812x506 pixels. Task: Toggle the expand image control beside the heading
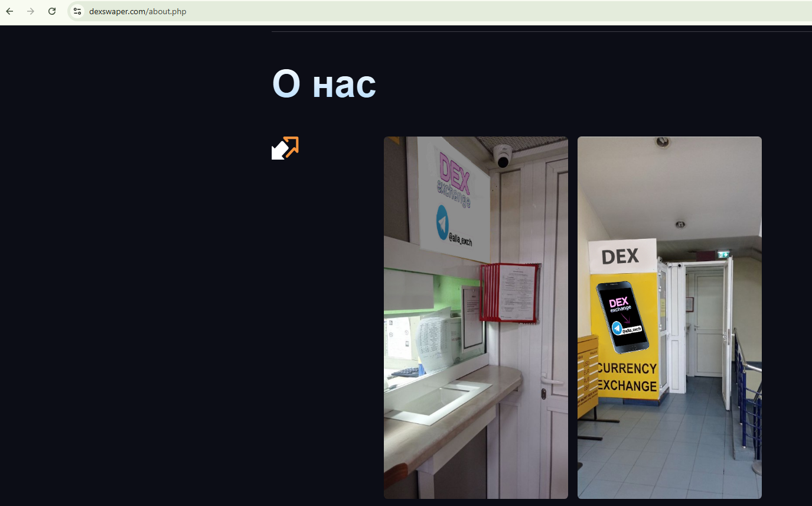click(285, 148)
